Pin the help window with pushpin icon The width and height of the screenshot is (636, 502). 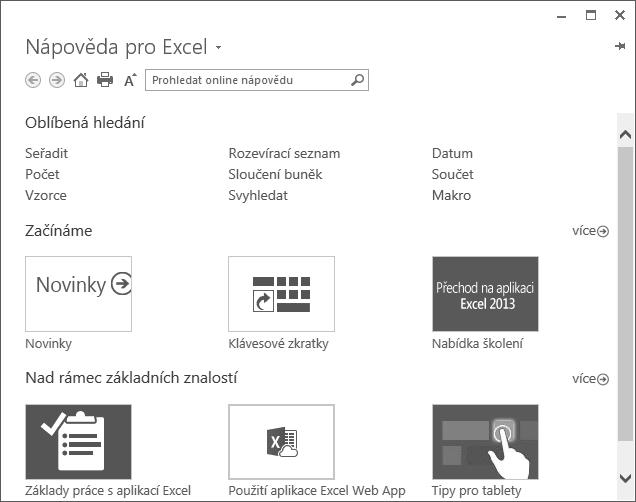point(620,46)
